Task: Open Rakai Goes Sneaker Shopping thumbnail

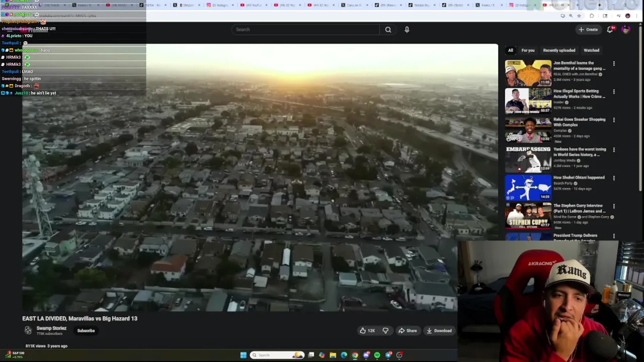Action: 528,130
